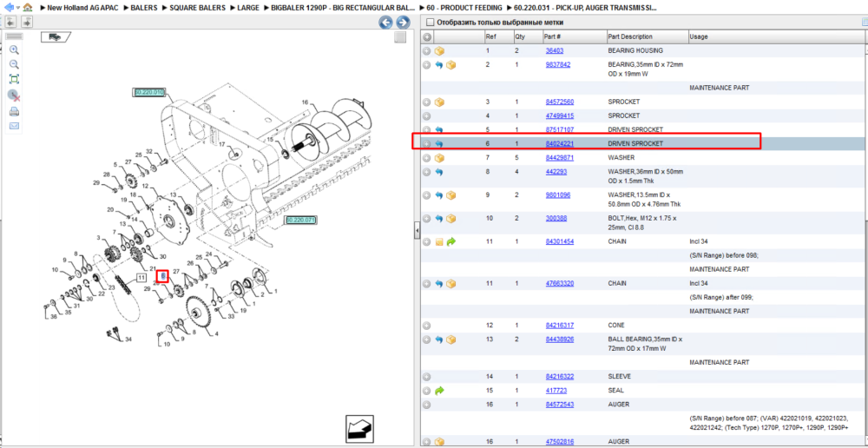868x448 pixels.
Task: Open part number 9837842 link
Action: tap(558, 64)
